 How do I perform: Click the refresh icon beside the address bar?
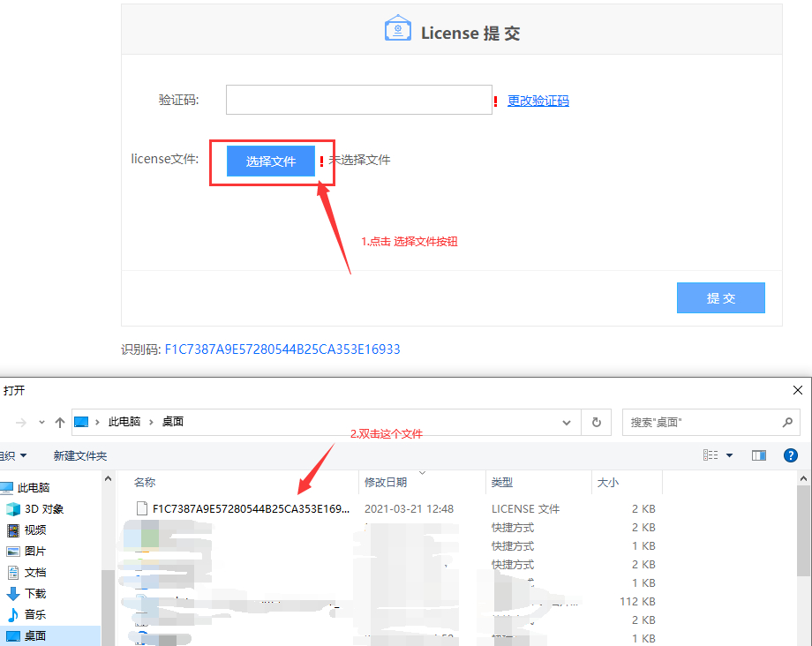(596, 422)
